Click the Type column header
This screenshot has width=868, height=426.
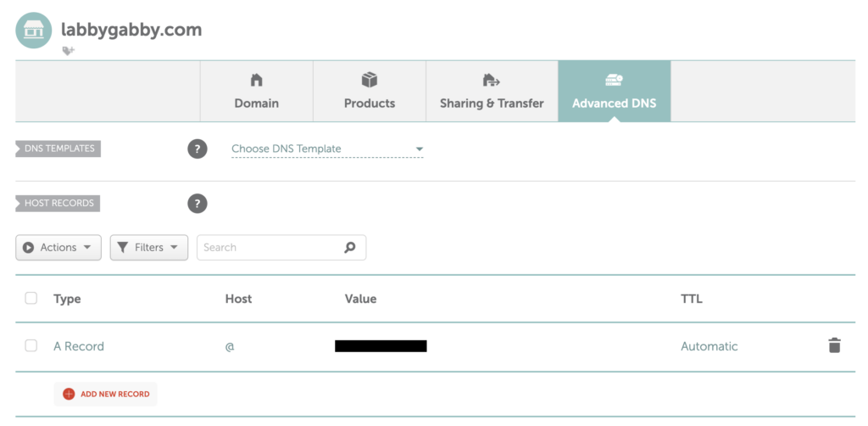click(x=67, y=300)
